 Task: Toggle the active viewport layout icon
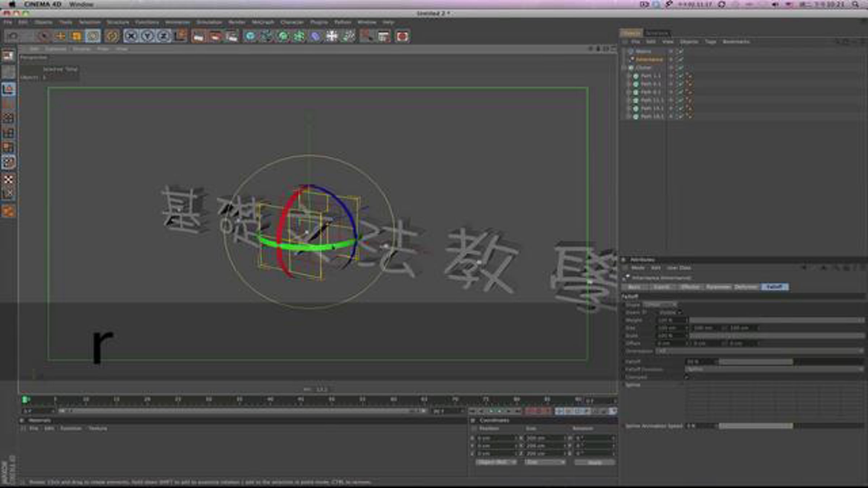click(x=613, y=48)
